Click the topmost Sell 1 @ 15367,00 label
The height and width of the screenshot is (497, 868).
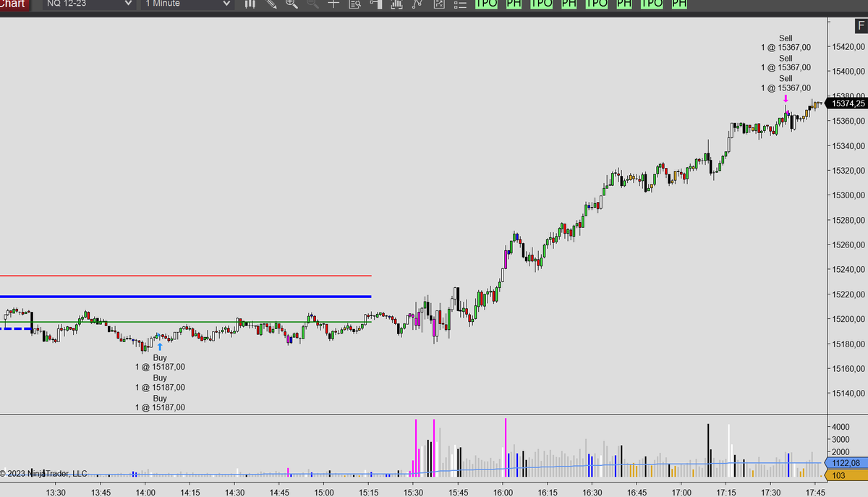click(786, 43)
